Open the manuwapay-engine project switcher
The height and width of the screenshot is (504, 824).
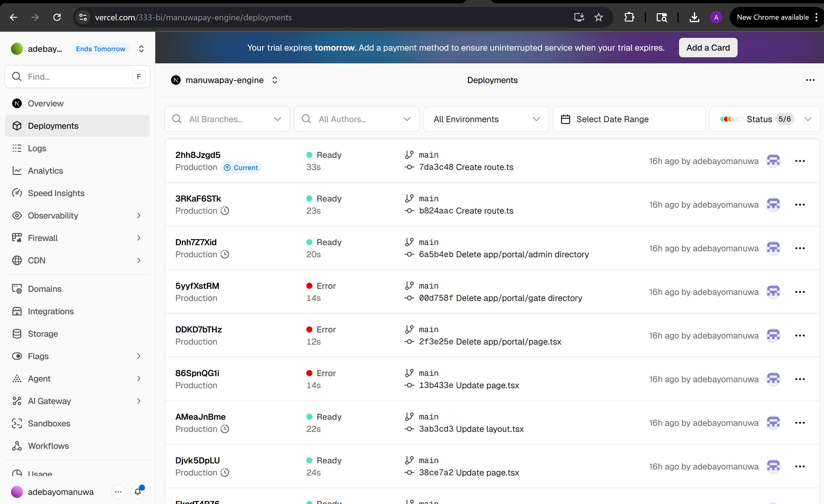click(274, 80)
